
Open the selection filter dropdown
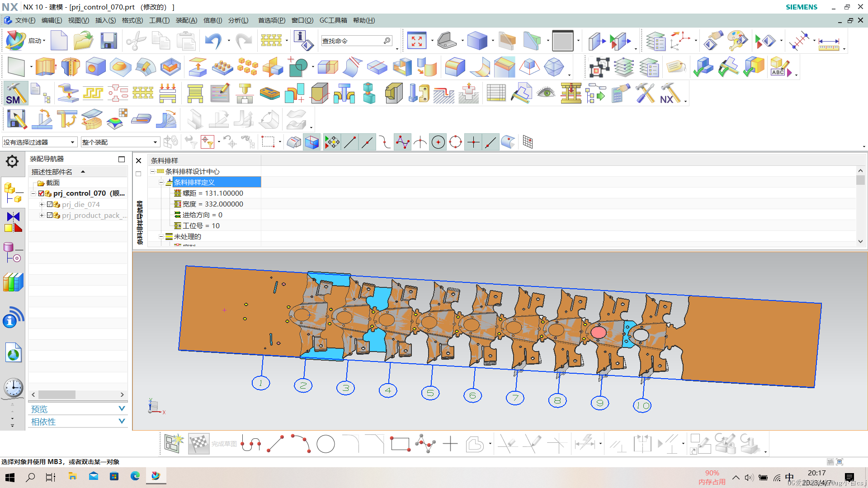[39, 142]
